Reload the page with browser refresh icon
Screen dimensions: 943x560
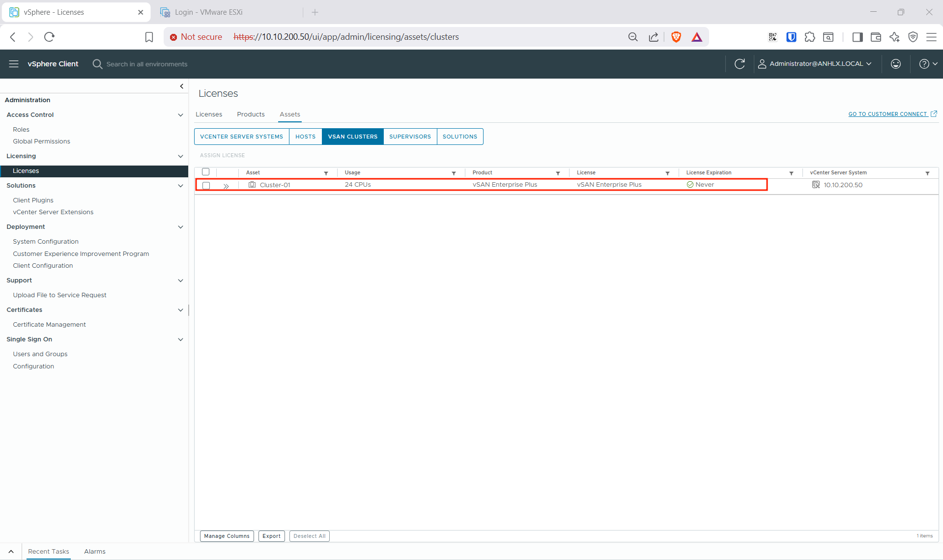49,37
